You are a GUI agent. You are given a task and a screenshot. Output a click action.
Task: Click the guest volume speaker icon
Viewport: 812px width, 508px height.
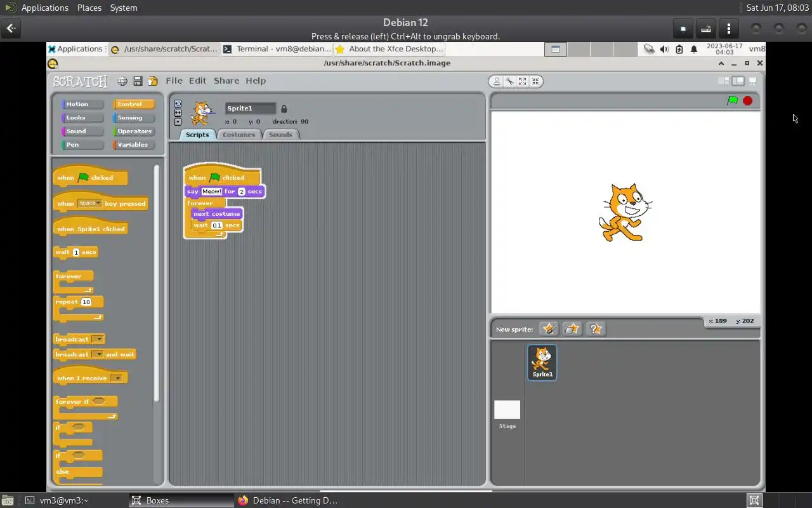pos(664,49)
